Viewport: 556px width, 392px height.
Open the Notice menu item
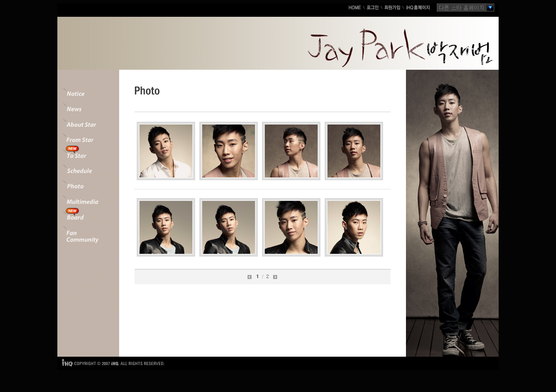pos(75,94)
